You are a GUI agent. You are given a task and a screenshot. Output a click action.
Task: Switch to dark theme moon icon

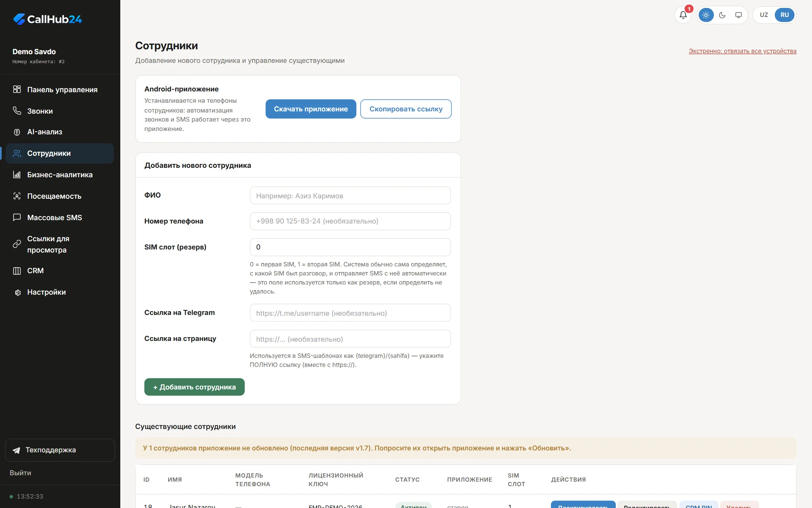click(x=722, y=15)
